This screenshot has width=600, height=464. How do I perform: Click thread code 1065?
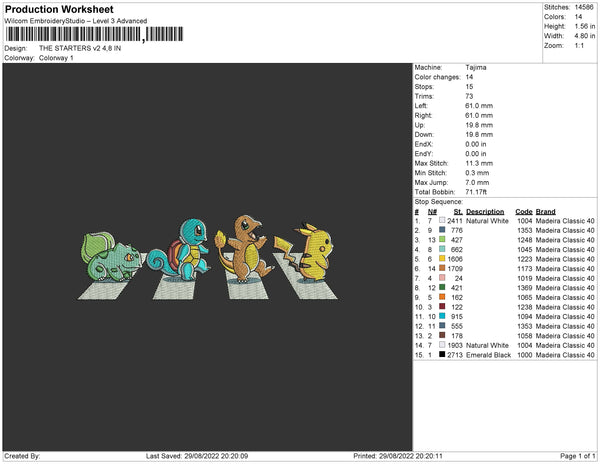525,297
